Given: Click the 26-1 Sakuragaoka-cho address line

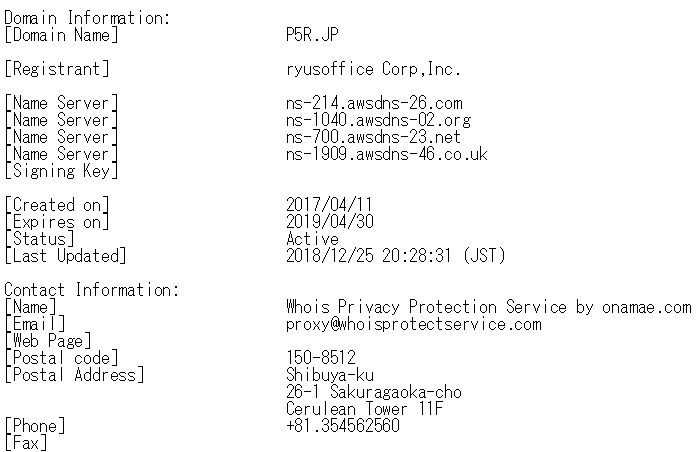Looking at the screenshot, I should [x=373, y=392].
